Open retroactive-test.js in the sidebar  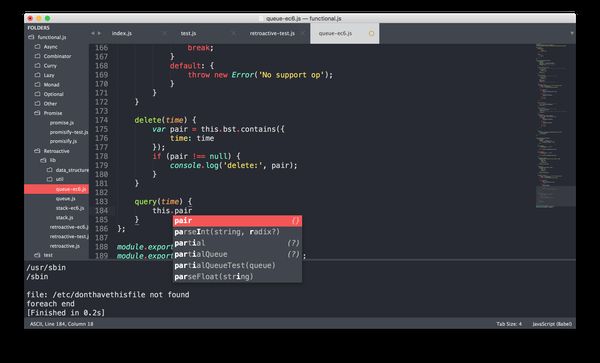tap(69, 236)
